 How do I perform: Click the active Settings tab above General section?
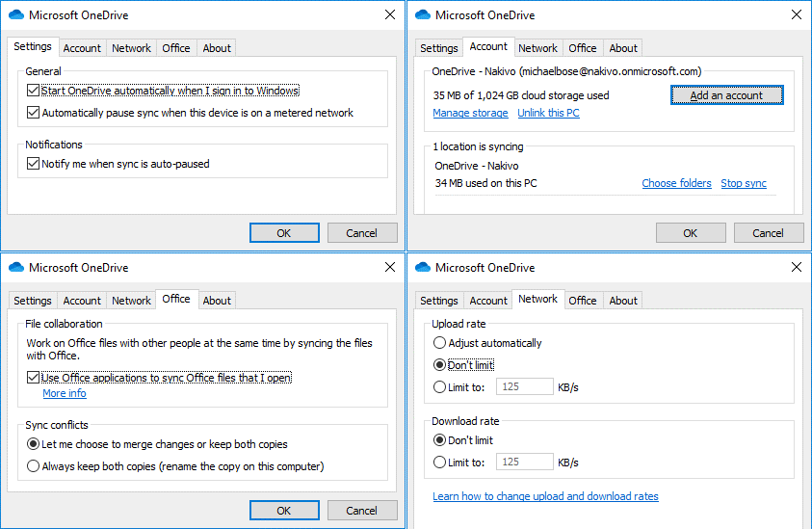(33, 46)
